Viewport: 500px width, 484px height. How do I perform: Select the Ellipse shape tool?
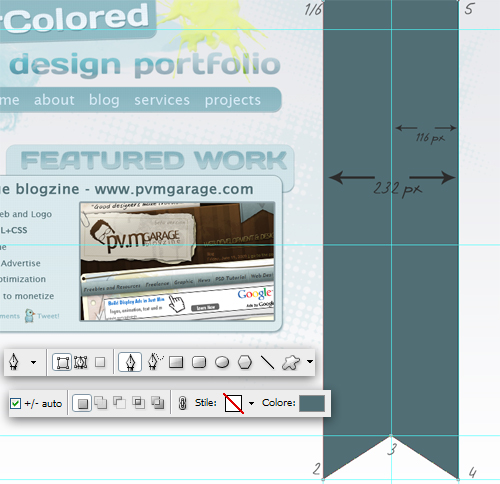(222, 362)
